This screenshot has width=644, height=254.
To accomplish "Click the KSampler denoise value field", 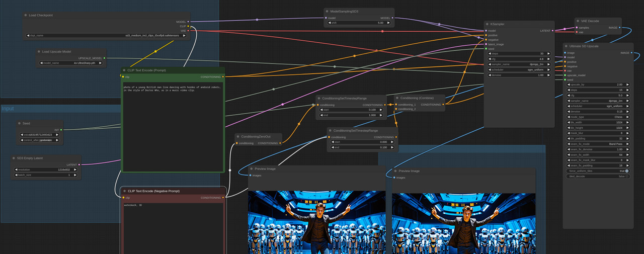I will pos(519,75).
